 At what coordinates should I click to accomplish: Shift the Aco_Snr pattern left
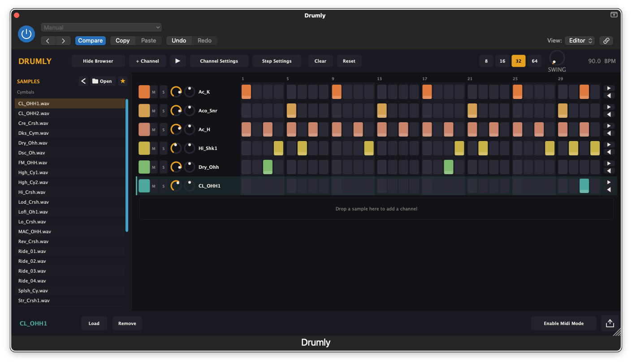tap(609, 114)
